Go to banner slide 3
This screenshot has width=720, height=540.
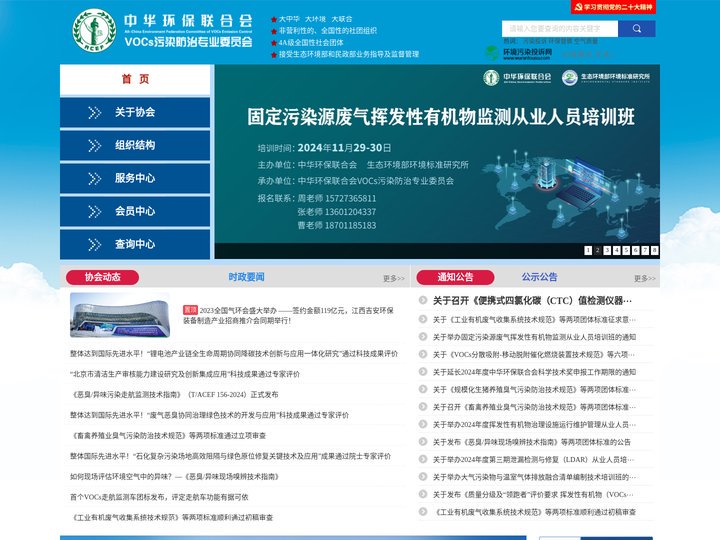607,250
